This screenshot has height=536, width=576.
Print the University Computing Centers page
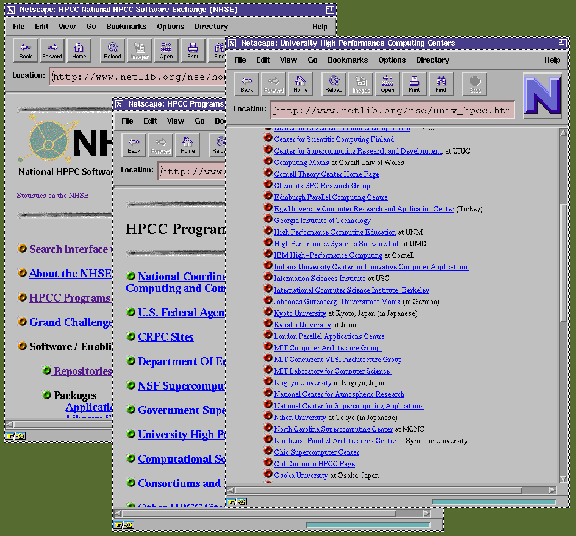tap(414, 84)
